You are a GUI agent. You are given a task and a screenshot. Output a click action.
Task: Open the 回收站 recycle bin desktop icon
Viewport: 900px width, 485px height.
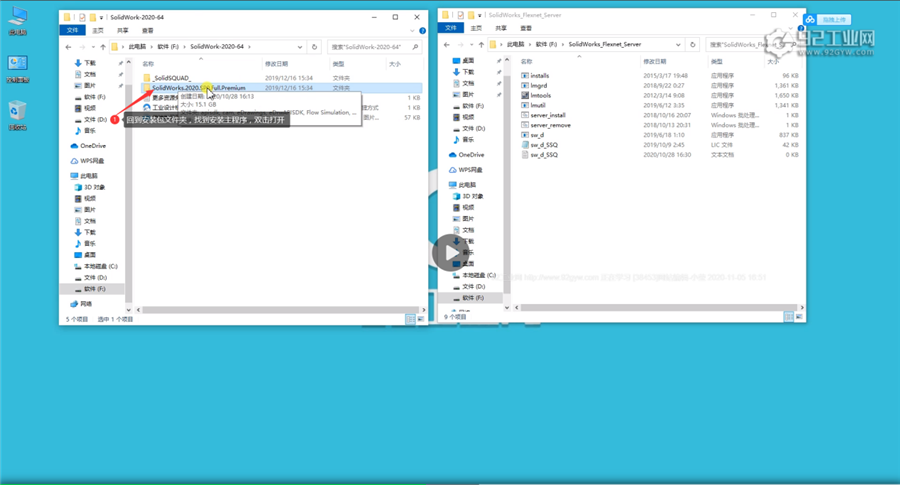tap(18, 115)
